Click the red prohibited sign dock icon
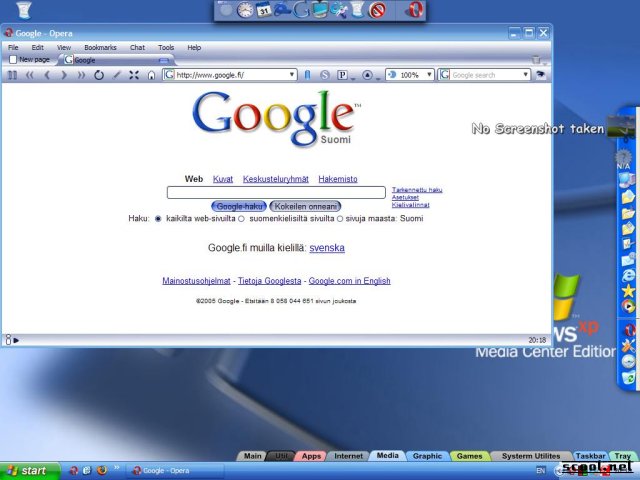The image size is (640, 480). point(377,11)
